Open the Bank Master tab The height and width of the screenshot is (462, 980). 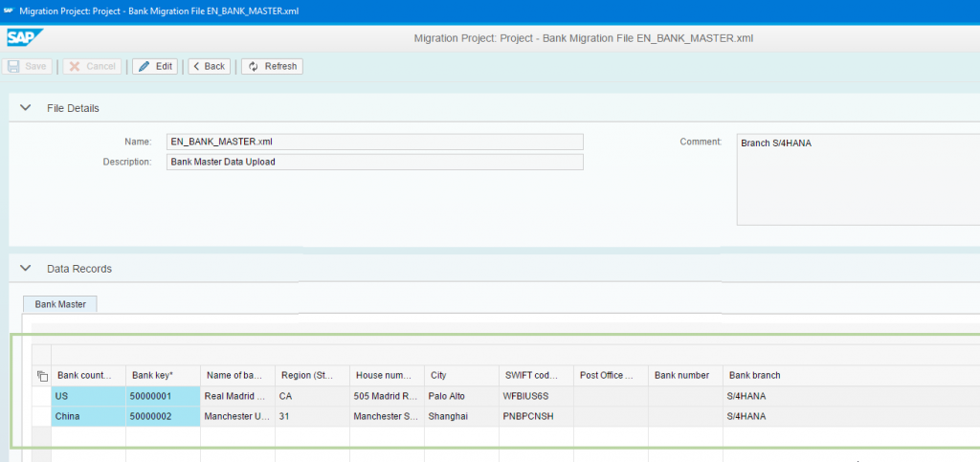coord(60,304)
